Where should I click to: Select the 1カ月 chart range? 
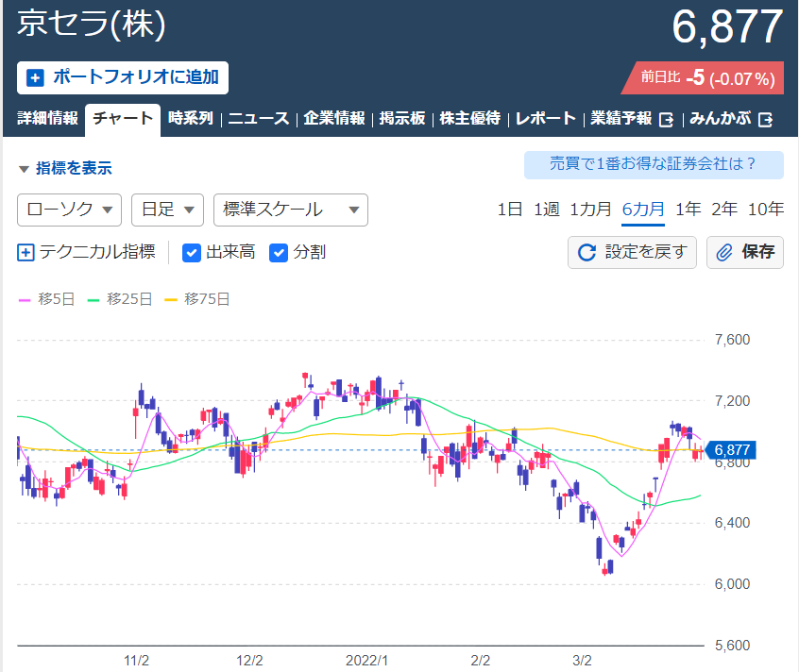(590, 210)
